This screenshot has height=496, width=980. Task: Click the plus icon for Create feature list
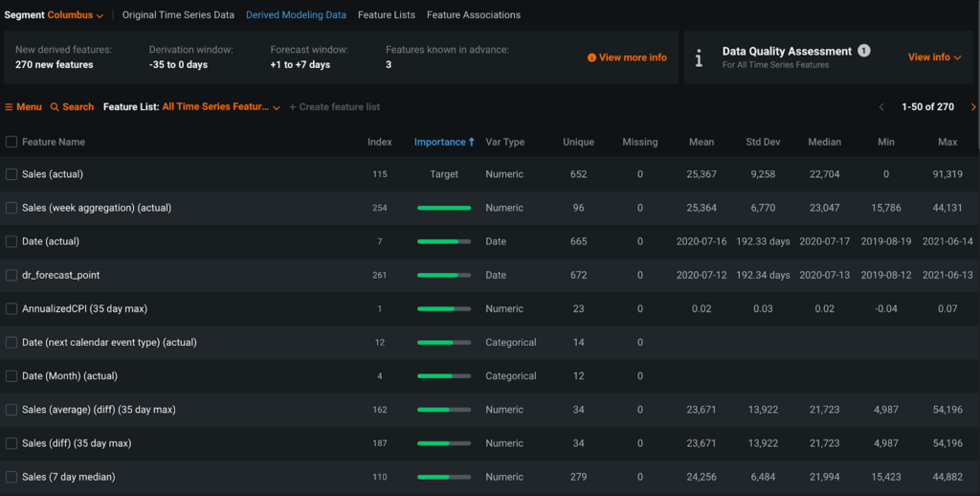pyautogui.click(x=293, y=107)
